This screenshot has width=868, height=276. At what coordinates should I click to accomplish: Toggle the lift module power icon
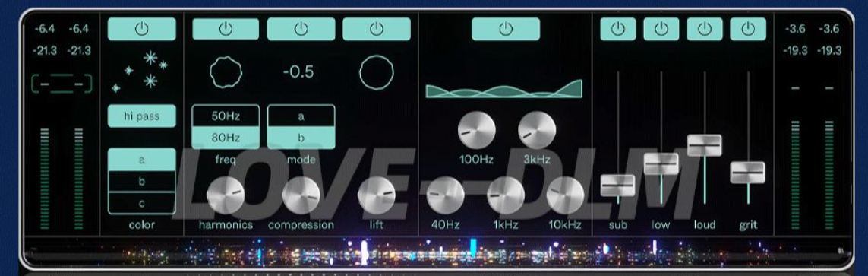pos(377,29)
